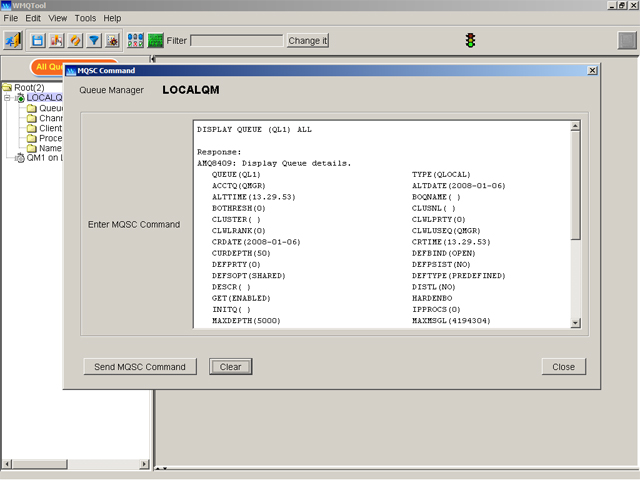Open the Edit menu
Viewport: 640px width, 480px height.
coord(33,18)
